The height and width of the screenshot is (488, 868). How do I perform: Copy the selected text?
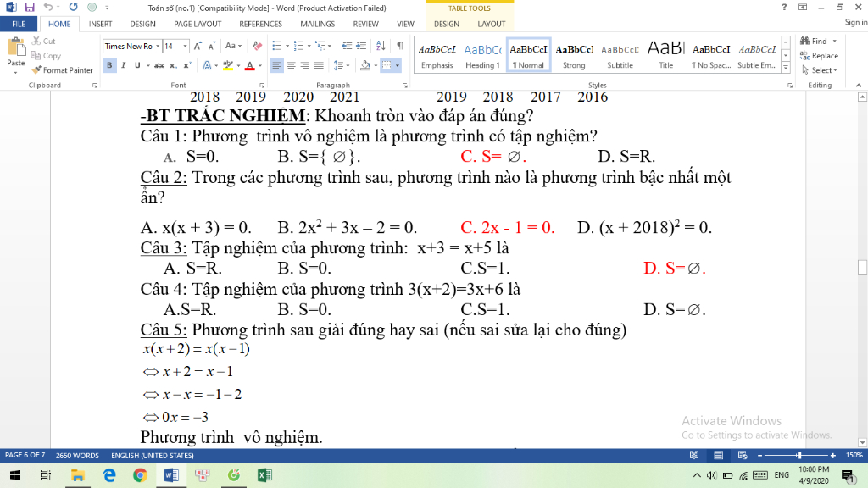point(46,55)
